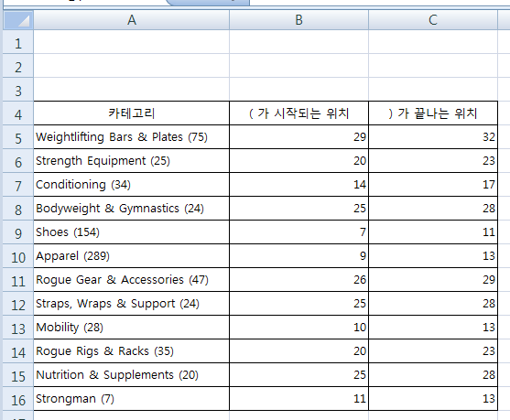Select column A header

132,20
